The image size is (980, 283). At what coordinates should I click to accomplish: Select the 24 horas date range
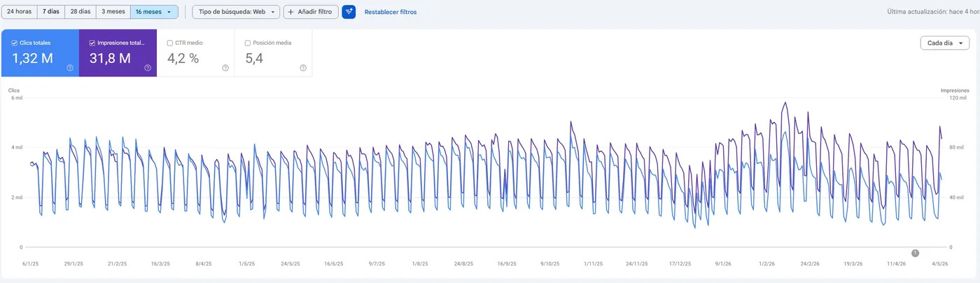pos(19,12)
